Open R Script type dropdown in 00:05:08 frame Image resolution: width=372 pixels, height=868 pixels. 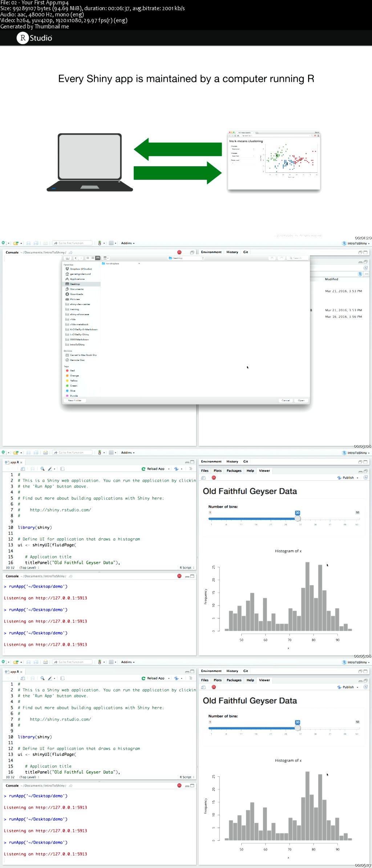coord(187,568)
